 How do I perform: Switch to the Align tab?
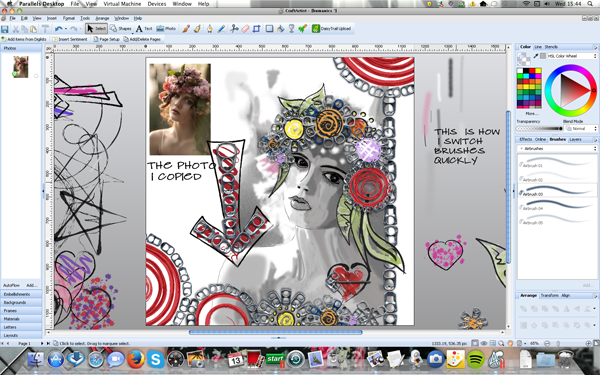pos(565,295)
